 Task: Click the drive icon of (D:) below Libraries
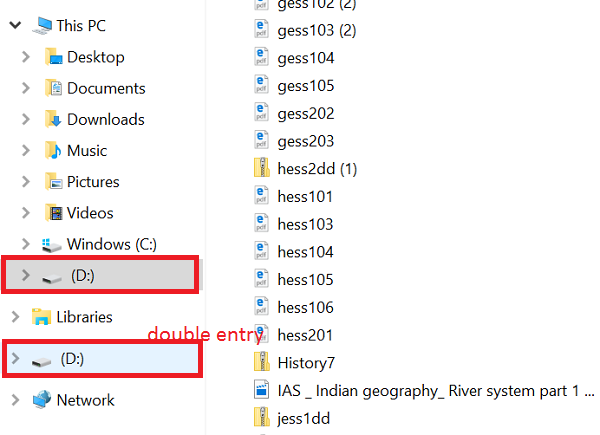(41, 362)
